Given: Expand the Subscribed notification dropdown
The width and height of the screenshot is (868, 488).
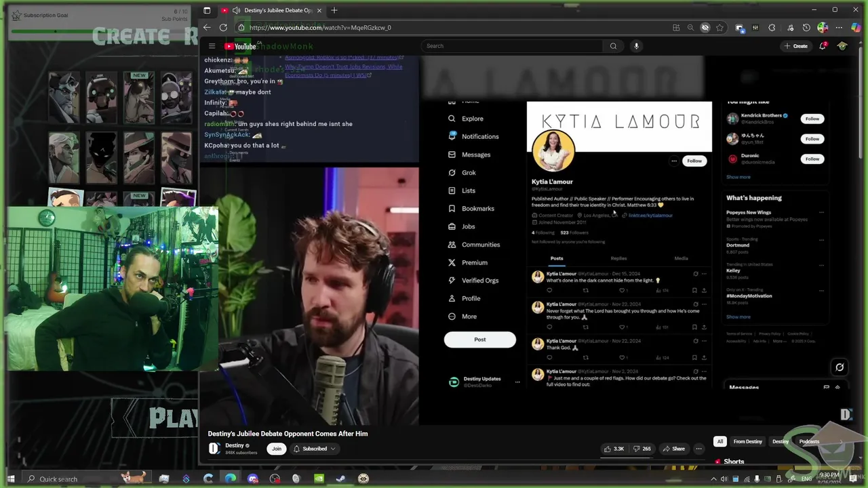Looking at the screenshot, I should (x=315, y=449).
